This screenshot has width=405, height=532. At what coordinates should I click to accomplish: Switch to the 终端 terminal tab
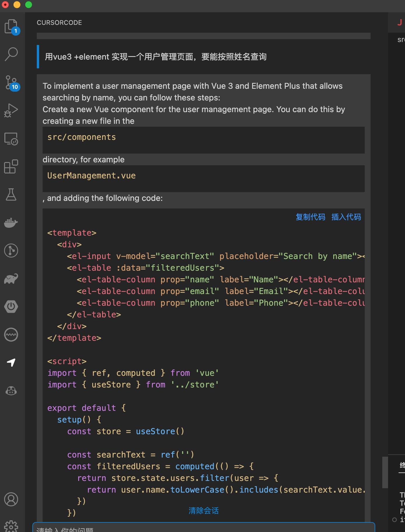pyautogui.click(x=402, y=465)
